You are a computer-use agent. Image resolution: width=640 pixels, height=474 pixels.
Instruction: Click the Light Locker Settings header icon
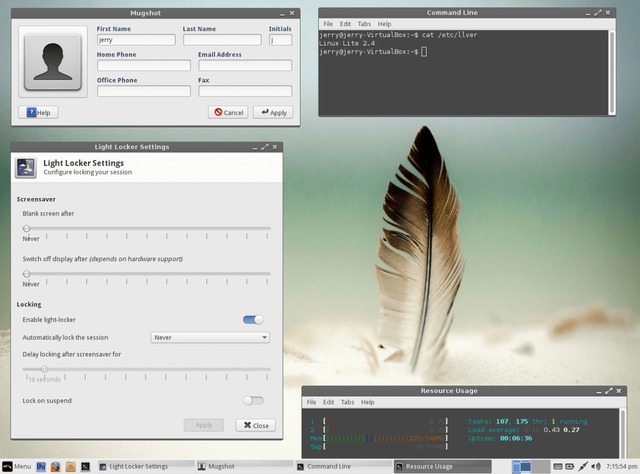[26, 167]
